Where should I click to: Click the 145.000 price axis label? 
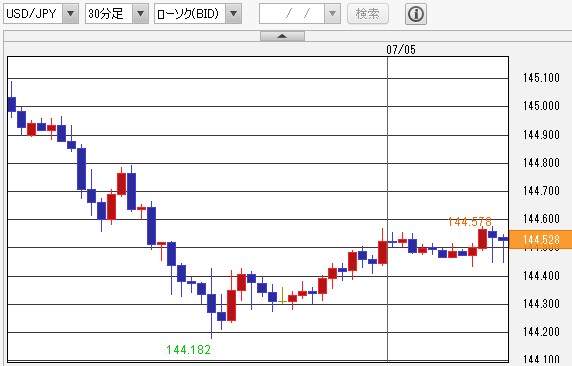541,106
